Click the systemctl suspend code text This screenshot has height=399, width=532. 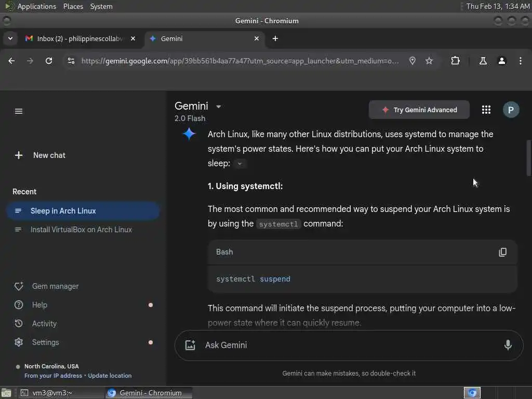(253, 279)
